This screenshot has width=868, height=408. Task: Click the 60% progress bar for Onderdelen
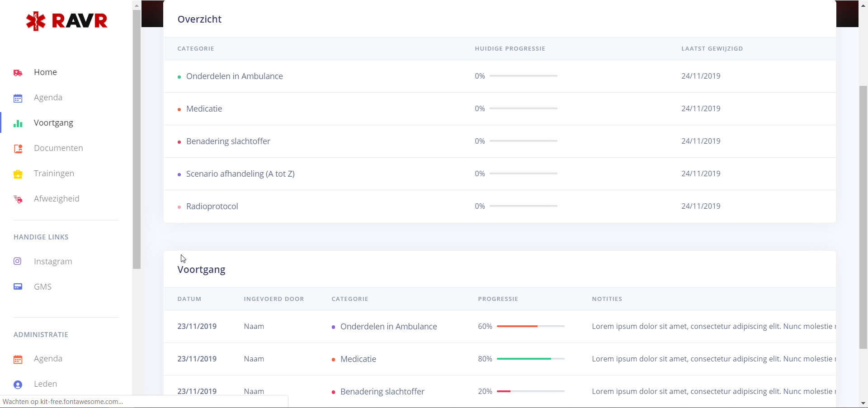coord(530,326)
